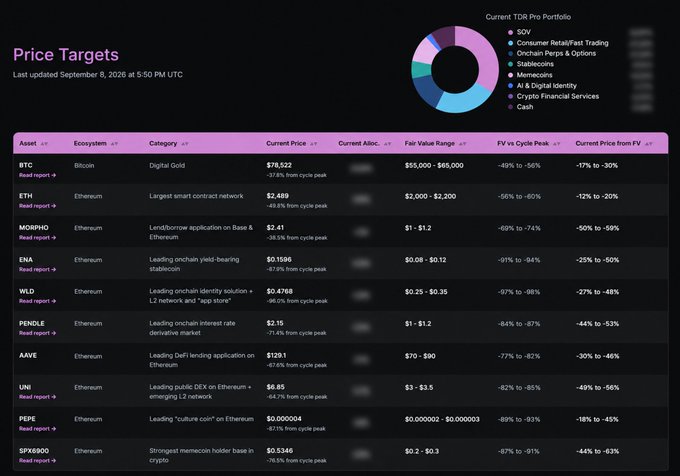Open MORPHO Read report link
The height and width of the screenshot is (476, 680).
click(x=37, y=238)
